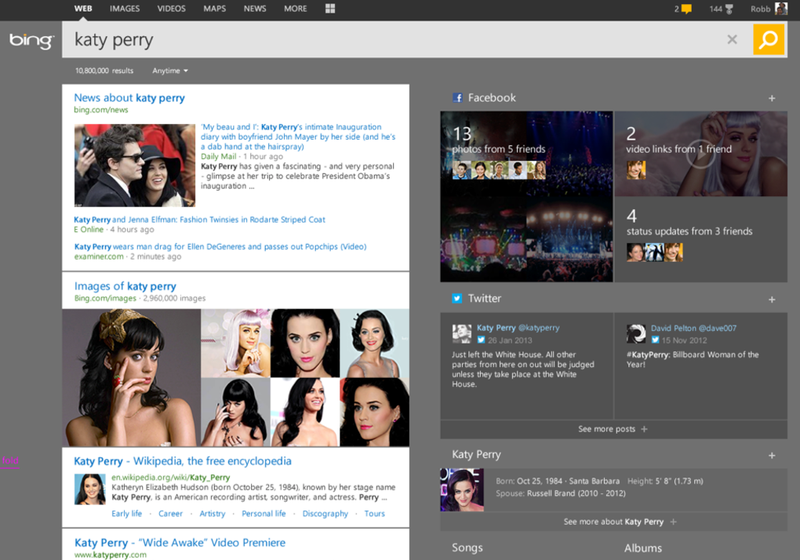Switch to the NEWS tab
Viewport: 800px width, 560px height.
click(x=255, y=9)
